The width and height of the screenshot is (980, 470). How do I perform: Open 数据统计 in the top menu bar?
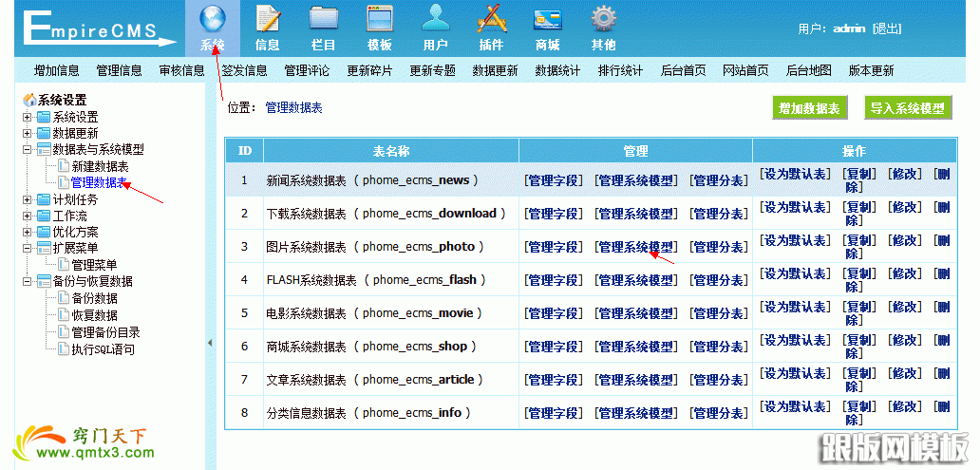click(x=557, y=71)
